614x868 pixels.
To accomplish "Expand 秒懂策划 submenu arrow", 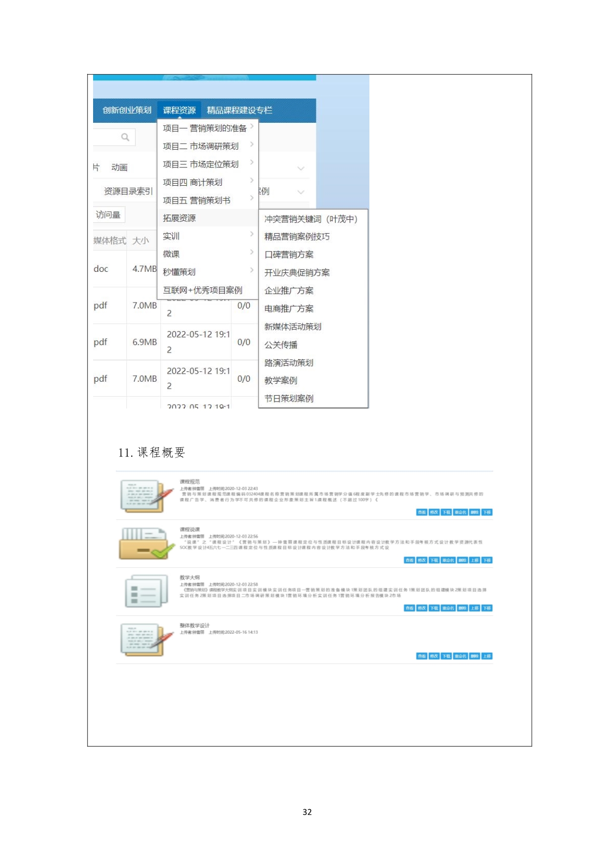I will (x=252, y=270).
